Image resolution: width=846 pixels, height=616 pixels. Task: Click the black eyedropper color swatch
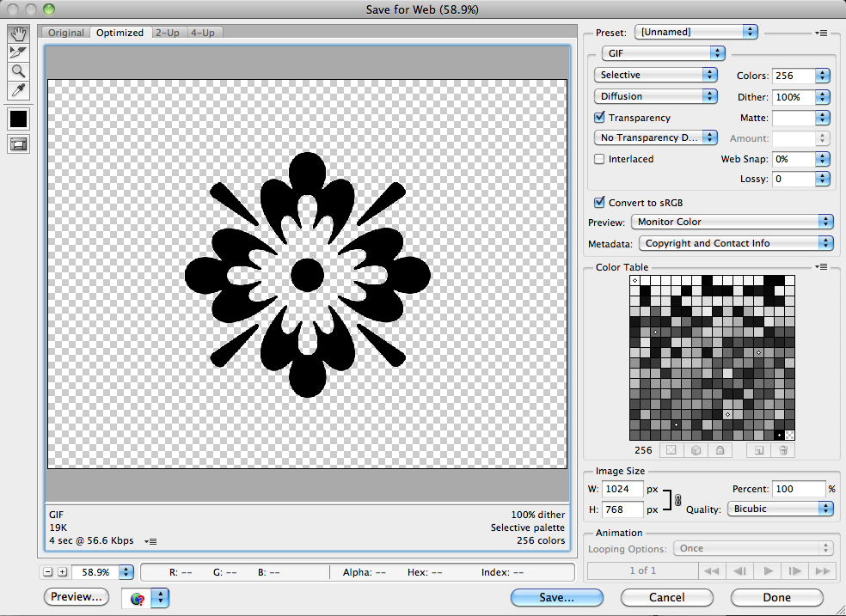point(18,119)
